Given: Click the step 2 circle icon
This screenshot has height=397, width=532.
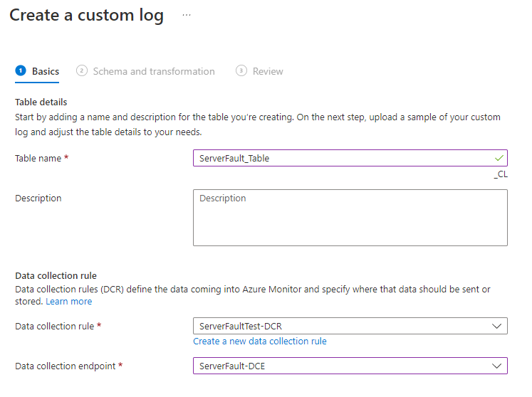Looking at the screenshot, I should click(x=82, y=70).
